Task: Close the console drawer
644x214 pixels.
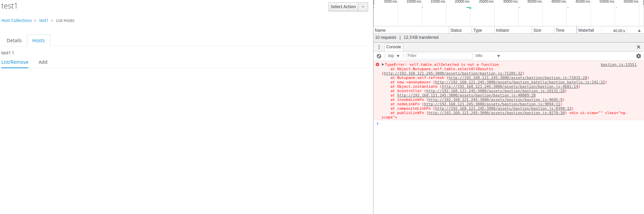Action: (x=638, y=47)
